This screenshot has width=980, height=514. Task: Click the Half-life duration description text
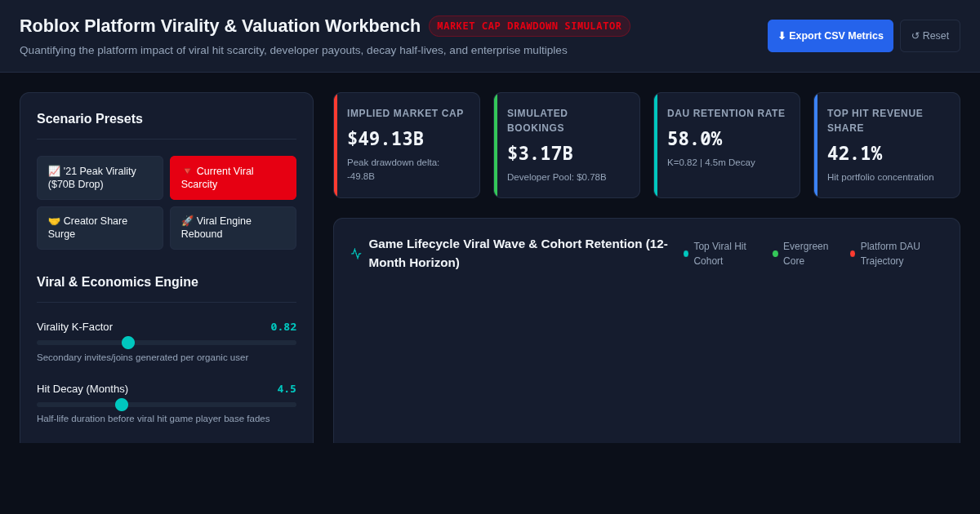154,419
